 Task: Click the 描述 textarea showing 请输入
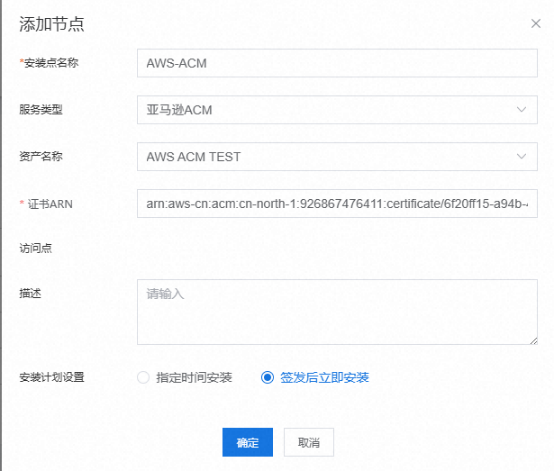(x=337, y=312)
